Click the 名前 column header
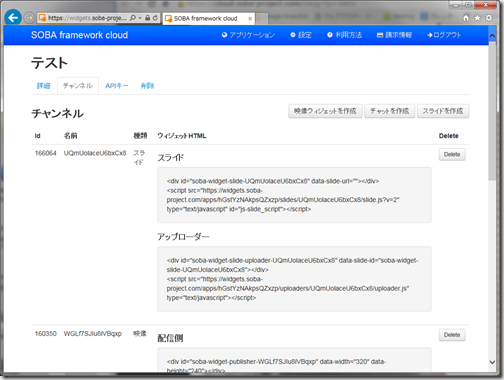This screenshot has width=504, height=380. (70, 136)
